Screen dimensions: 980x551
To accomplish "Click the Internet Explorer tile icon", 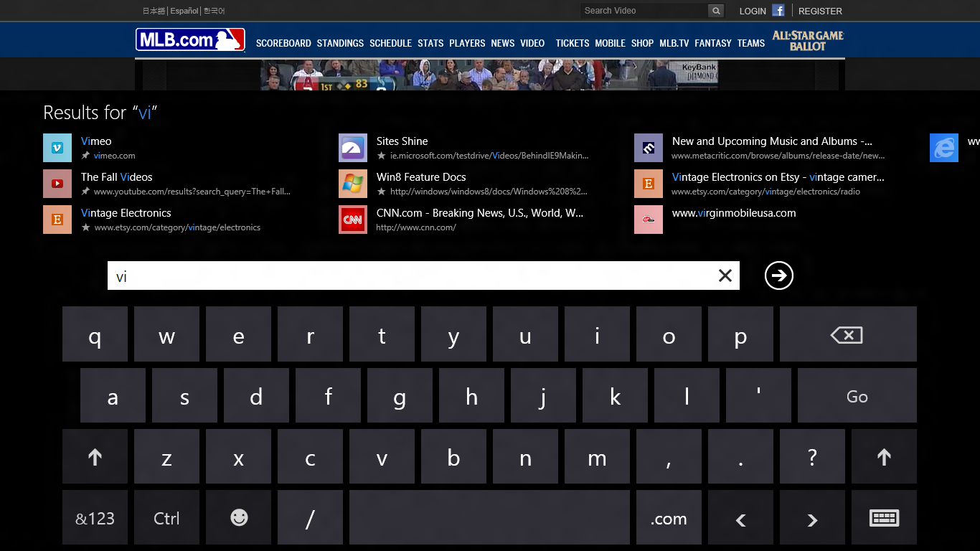I will coord(944,148).
